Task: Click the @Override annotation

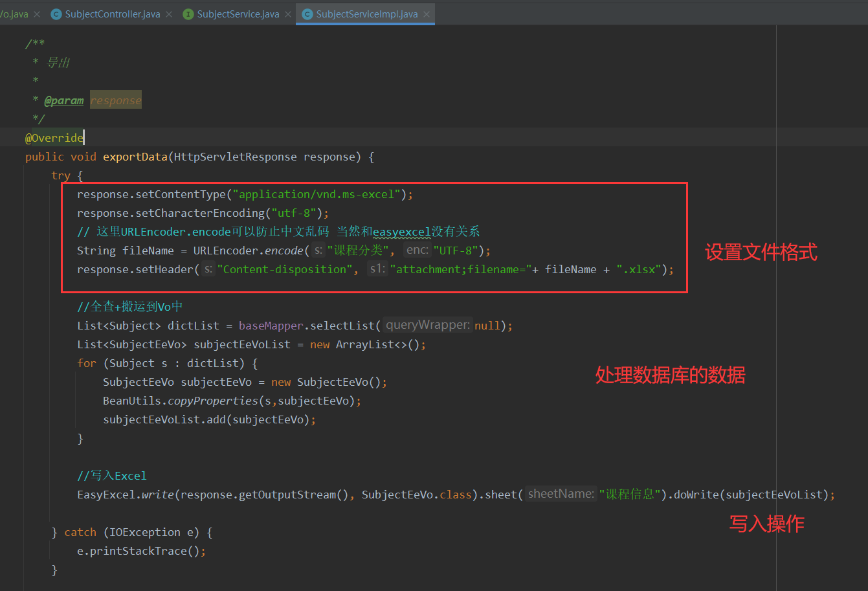Action: [x=54, y=138]
